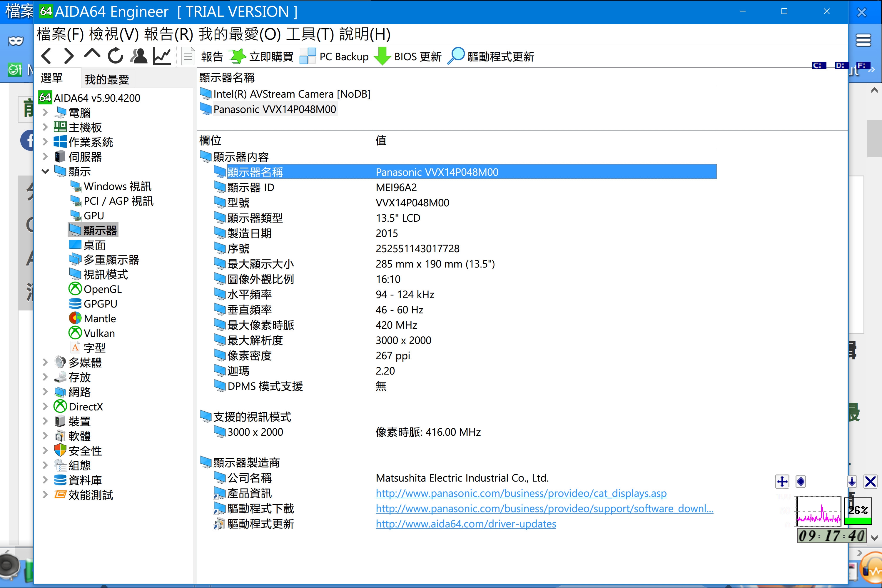The height and width of the screenshot is (588, 882).
Task: Click the 組態 configuration icon
Action: coord(60,465)
